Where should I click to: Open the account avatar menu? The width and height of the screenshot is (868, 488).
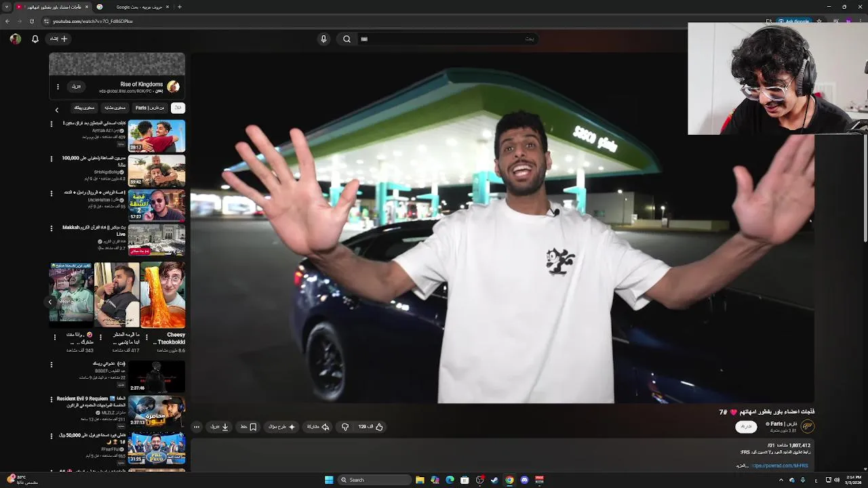pyautogui.click(x=15, y=39)
